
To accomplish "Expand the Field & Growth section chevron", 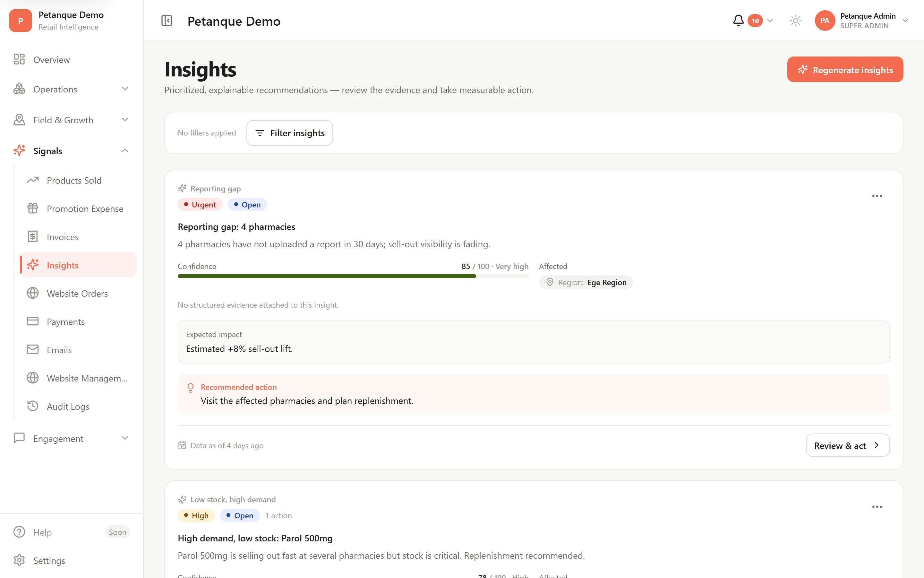I will [x=125, y=120].
